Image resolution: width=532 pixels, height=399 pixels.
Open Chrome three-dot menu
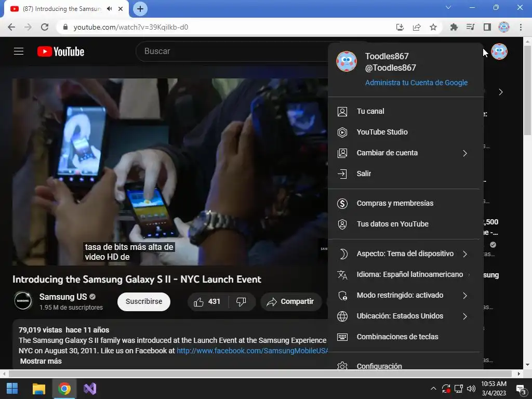point(521,27)
